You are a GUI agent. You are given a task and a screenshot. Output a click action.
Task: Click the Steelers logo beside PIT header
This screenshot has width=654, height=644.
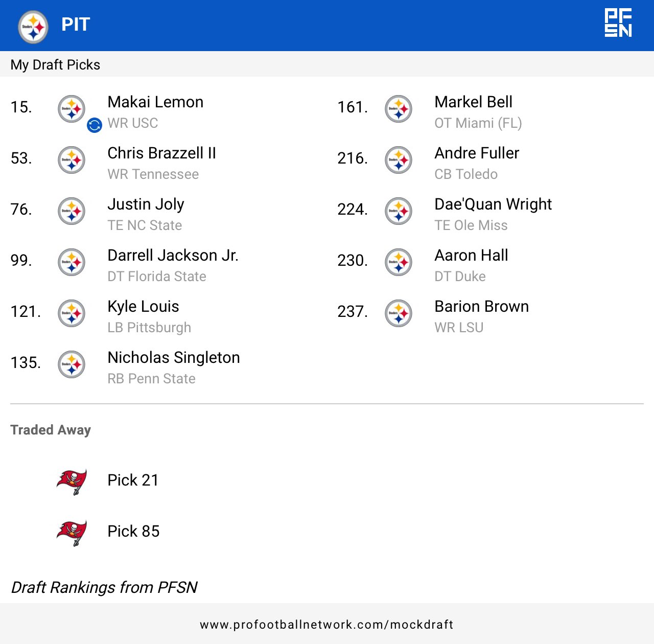(33, 27)
